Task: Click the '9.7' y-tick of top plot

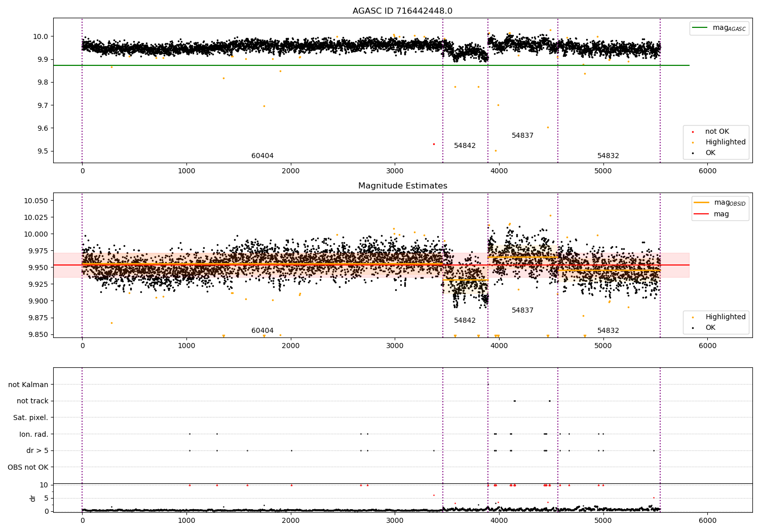Action: pyautogui.click(x=43, y=105)
